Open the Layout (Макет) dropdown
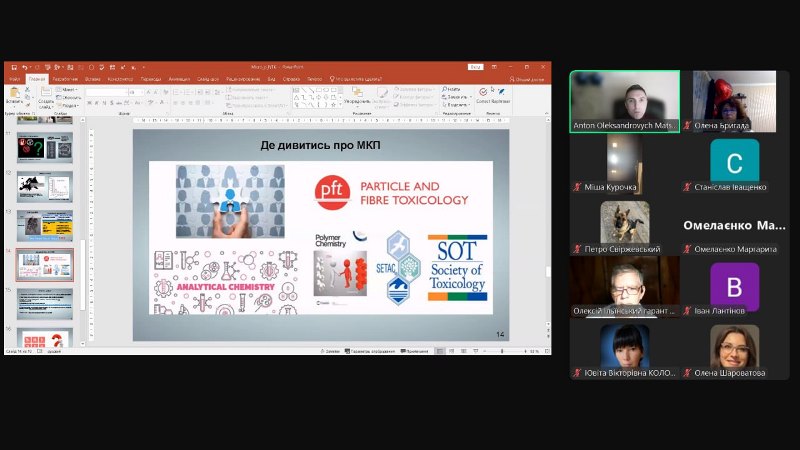This screenshot has height=450, width=800. click(66, 89)
